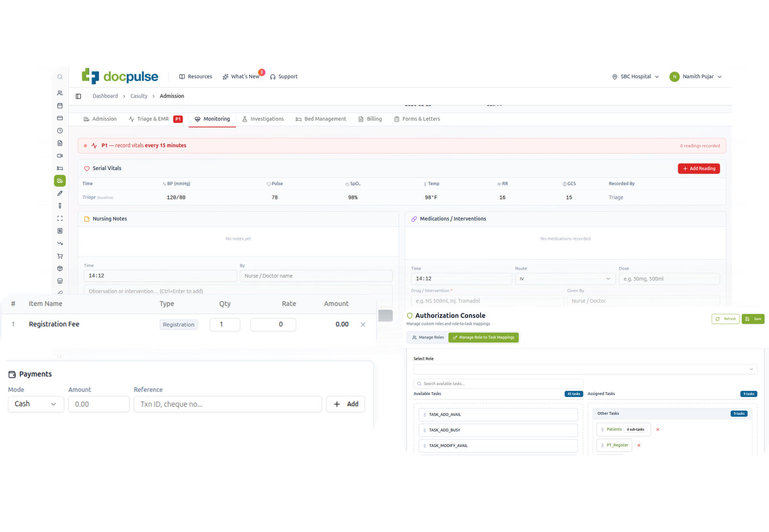Screen dimensions: 769x532
Task: Open the calendar icon in the sidebar
Action: (x=60, y=106)
